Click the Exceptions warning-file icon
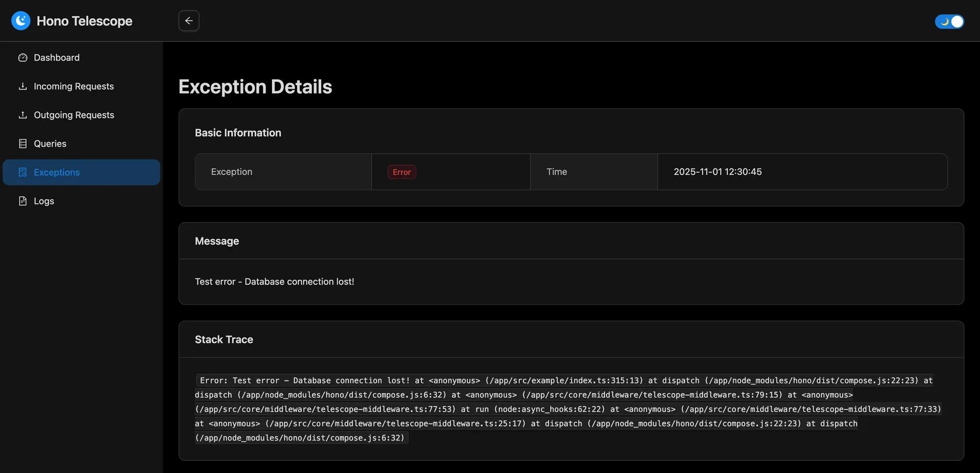Screen dimensions: 980x473 (22, 172)
